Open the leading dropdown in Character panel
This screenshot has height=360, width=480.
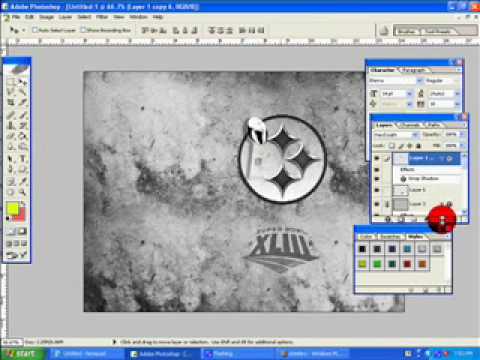point(457,94)
